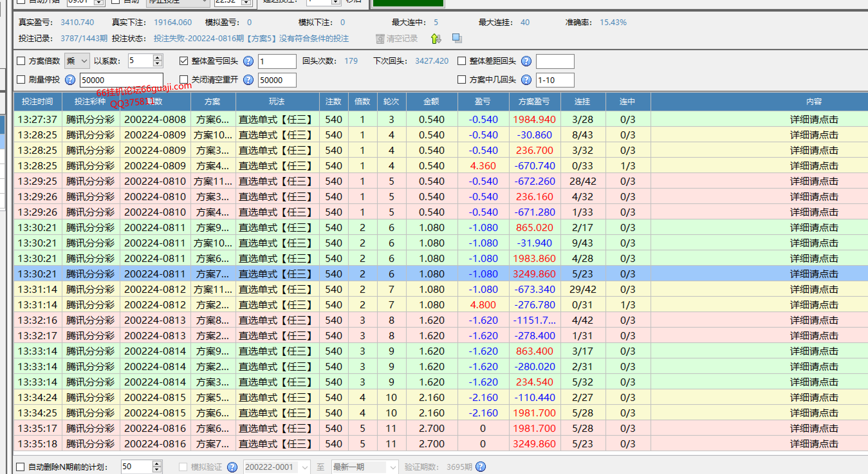Click the green up/down sort arrows icon
Image resolution: width=868 pixels, height=474 pixels.
tap(436, 39)
